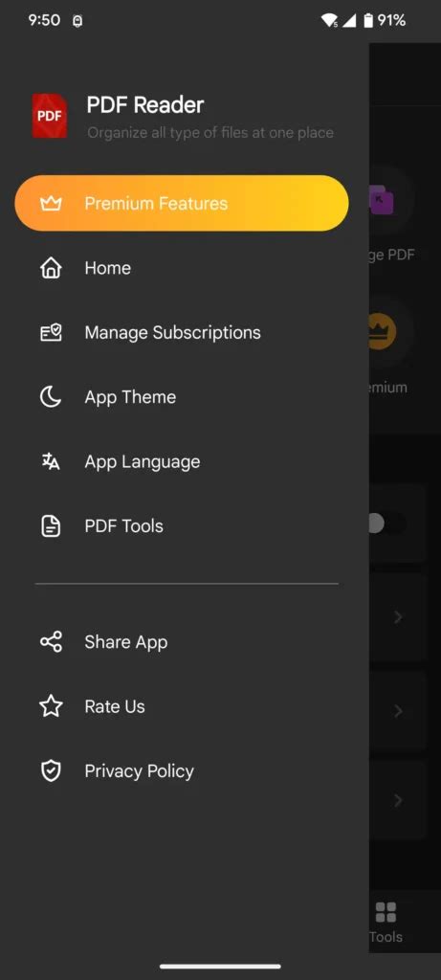Tap the third chevron arrow behind drawer

point(398,801)
